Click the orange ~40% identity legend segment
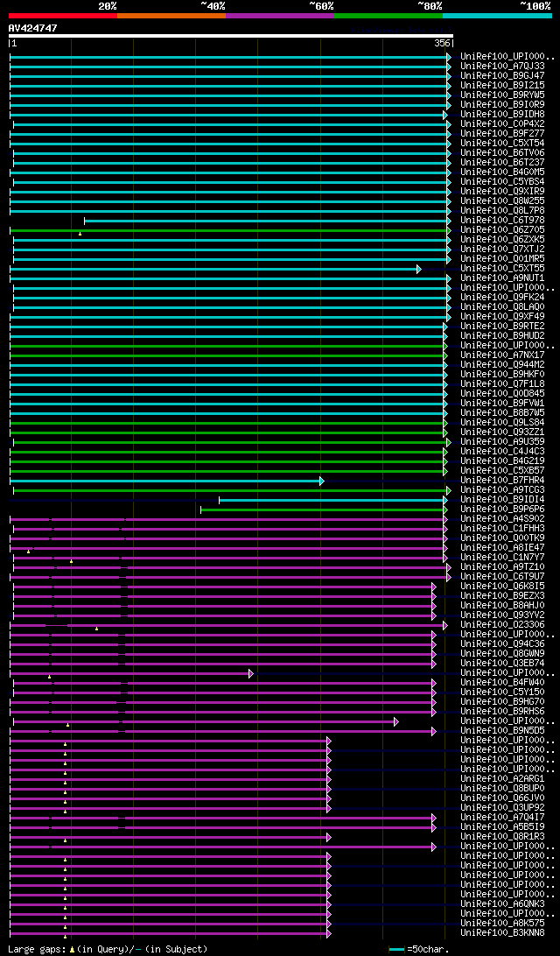 (x=171, y=15)
